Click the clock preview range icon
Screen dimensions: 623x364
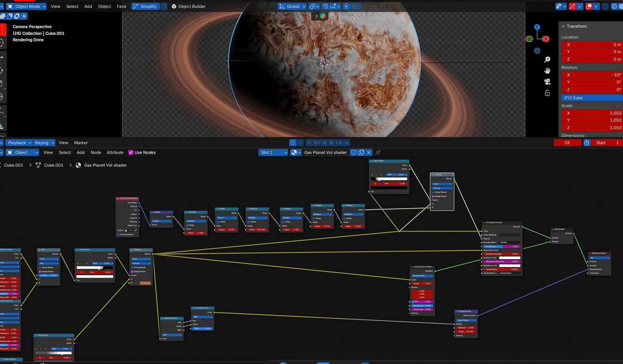(x=587, y=143)
